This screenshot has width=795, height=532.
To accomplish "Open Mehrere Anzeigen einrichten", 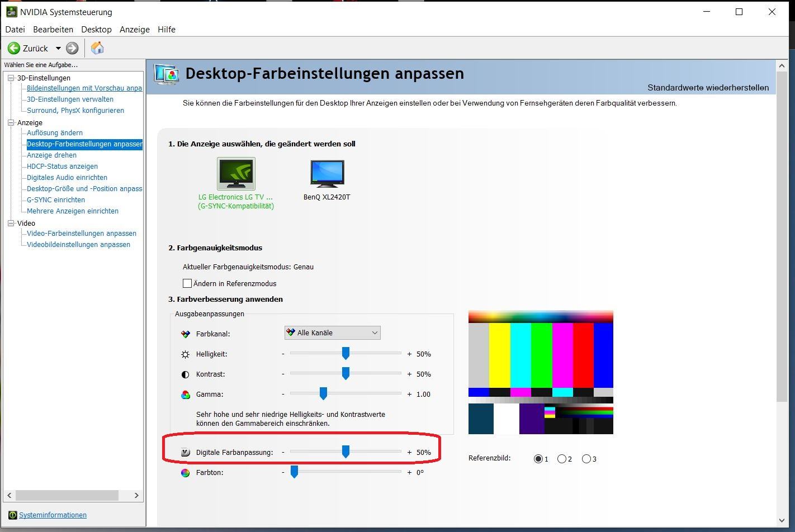I will [73, 211].
